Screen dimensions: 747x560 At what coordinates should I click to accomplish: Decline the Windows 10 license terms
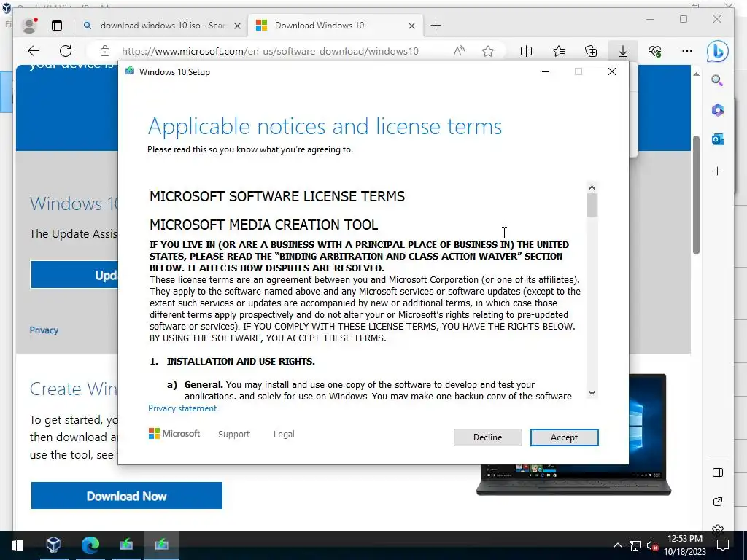tap(487, 437)
